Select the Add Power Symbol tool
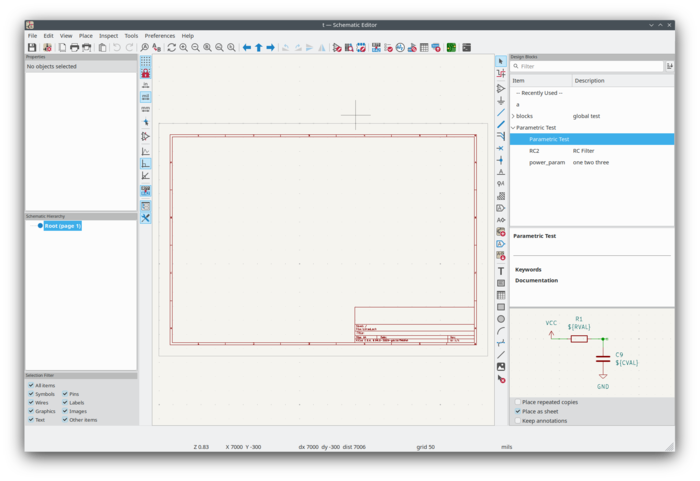The height and width of the screenshot is (481, 700). coord(501,101)
